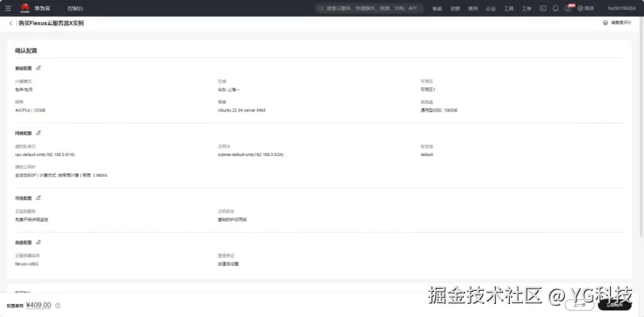This screenshot has height=317, width=644.
Task: Select the region value 华东-上海一
Action: tap(228, 90)
